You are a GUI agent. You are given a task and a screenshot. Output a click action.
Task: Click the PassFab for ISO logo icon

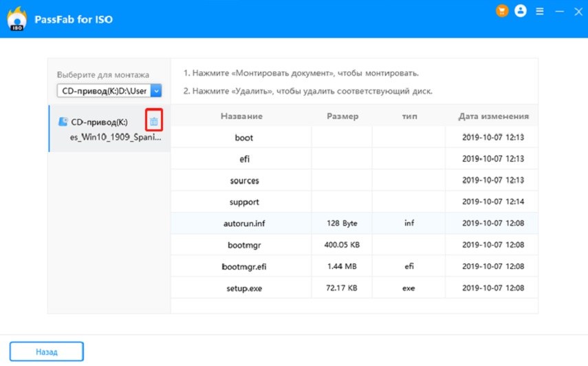point(17,19)
